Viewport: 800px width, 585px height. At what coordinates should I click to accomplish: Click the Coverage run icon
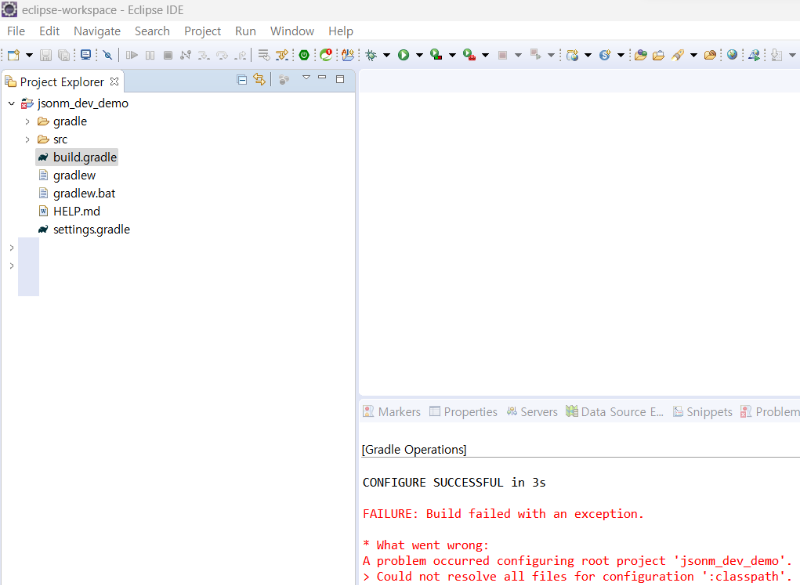436,55
